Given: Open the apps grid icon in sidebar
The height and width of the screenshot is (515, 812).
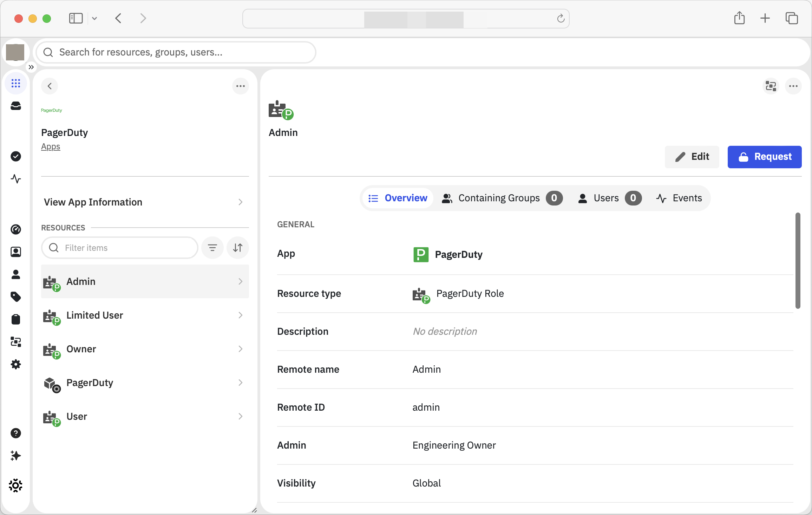Looking at the screenshot, I should [16, 83].
